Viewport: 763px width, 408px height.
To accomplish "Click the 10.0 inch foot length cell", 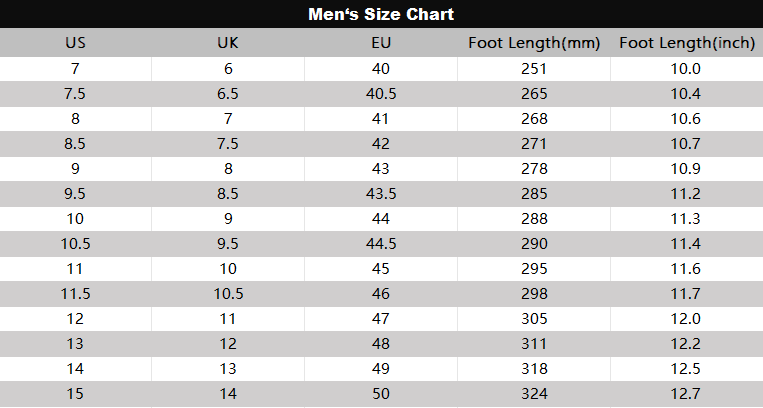I will pos(686,69).
